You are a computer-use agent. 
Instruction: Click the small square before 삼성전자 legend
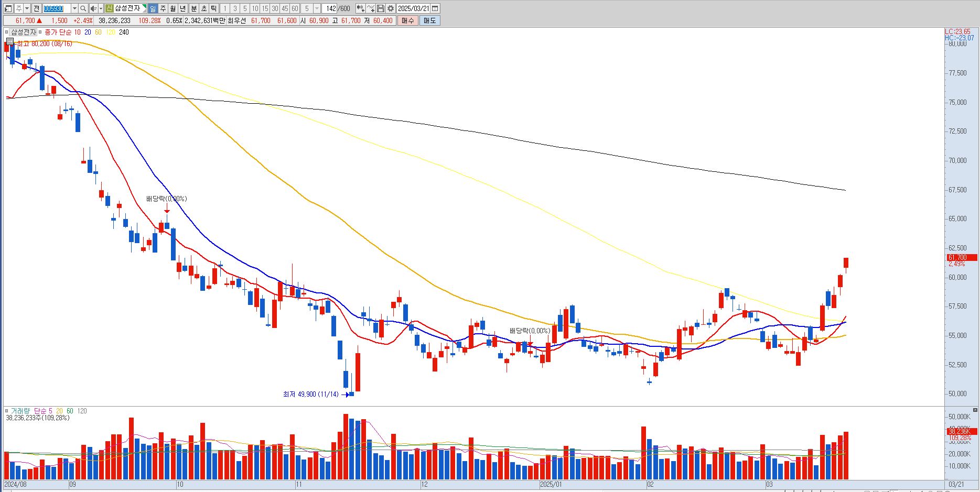[7, 32]
